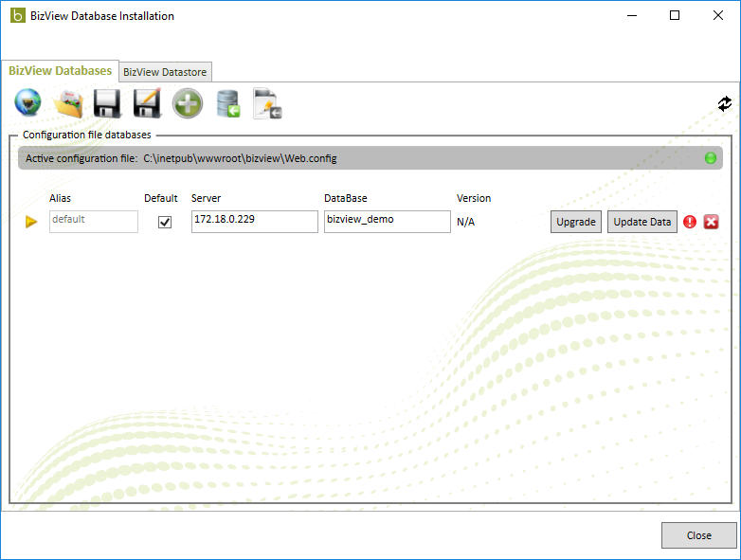
Task: Select the BizView Databases tab
Action: [x=60, y=70]
